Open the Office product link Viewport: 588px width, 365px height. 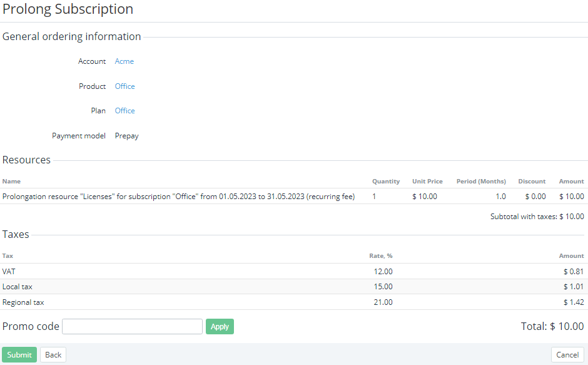[124, 86]
